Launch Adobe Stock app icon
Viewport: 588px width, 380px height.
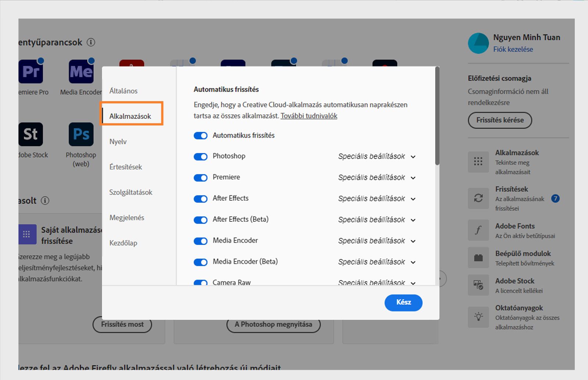tap(31, 134)
